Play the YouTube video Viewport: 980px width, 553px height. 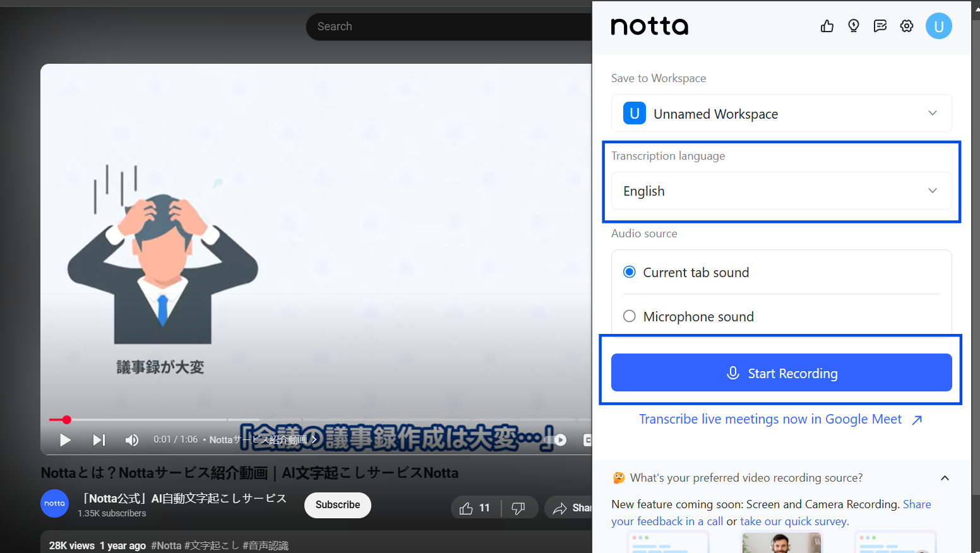coord(65,439)
